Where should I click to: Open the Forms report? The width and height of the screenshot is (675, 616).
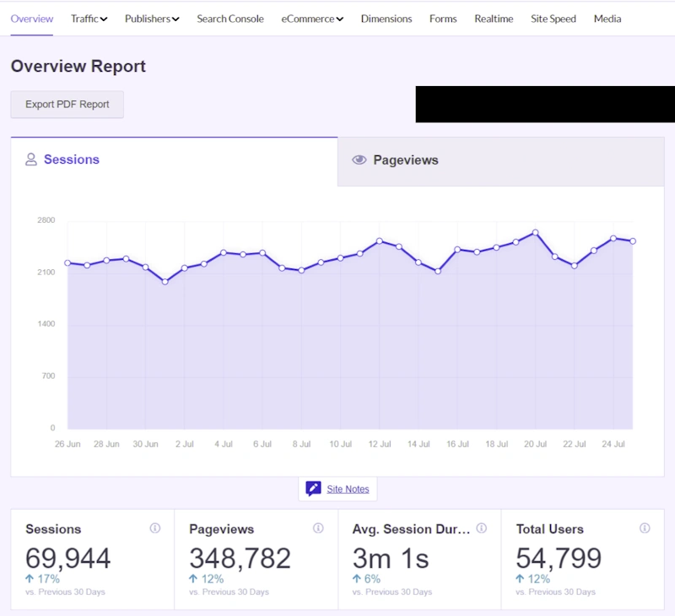(x=443, y=19)
